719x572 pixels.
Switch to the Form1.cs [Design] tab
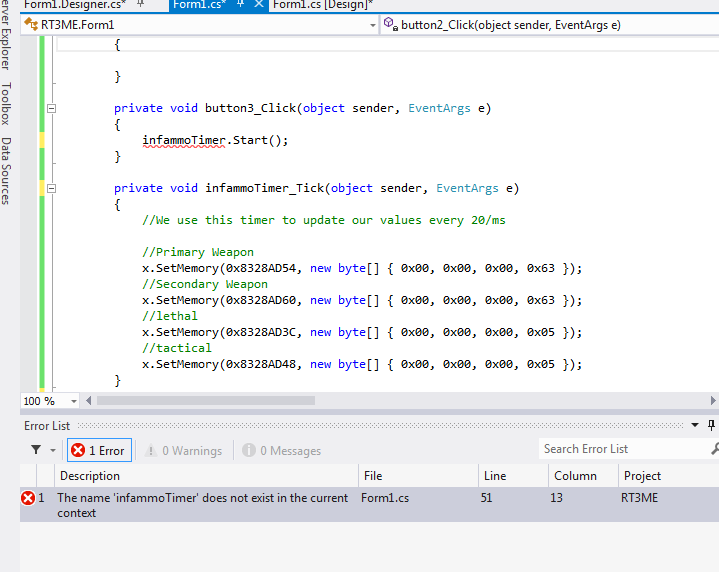321,5
